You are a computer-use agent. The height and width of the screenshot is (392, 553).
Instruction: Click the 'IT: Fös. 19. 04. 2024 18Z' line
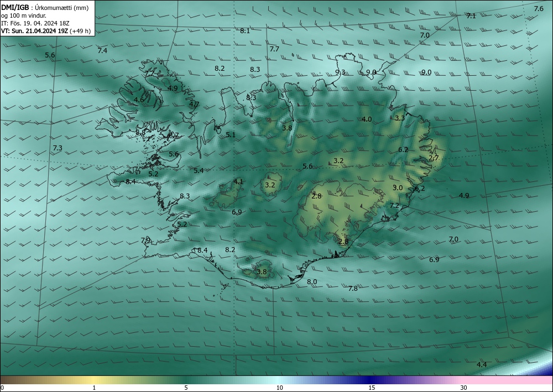tap(35, 23)
